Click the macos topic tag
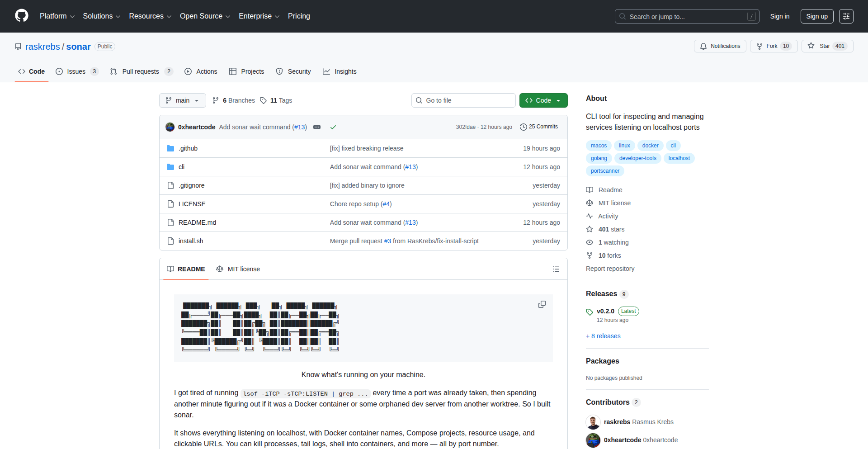 click(599, 146)
